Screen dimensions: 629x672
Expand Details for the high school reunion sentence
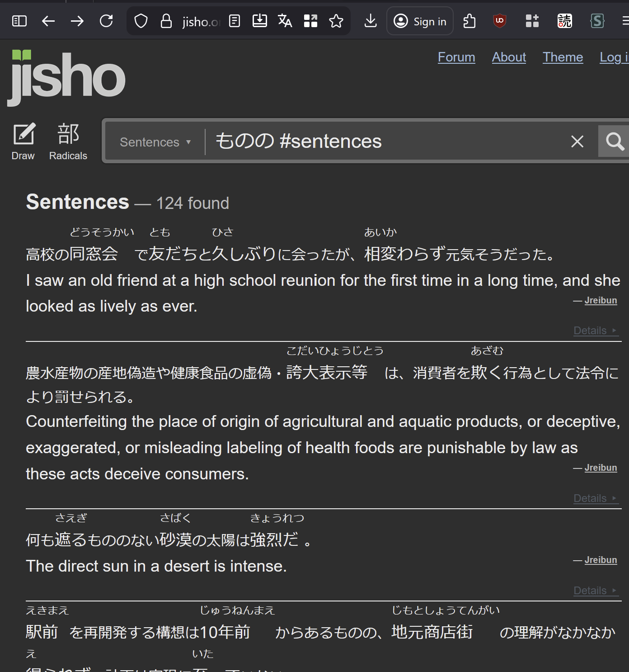pos(594,331)
